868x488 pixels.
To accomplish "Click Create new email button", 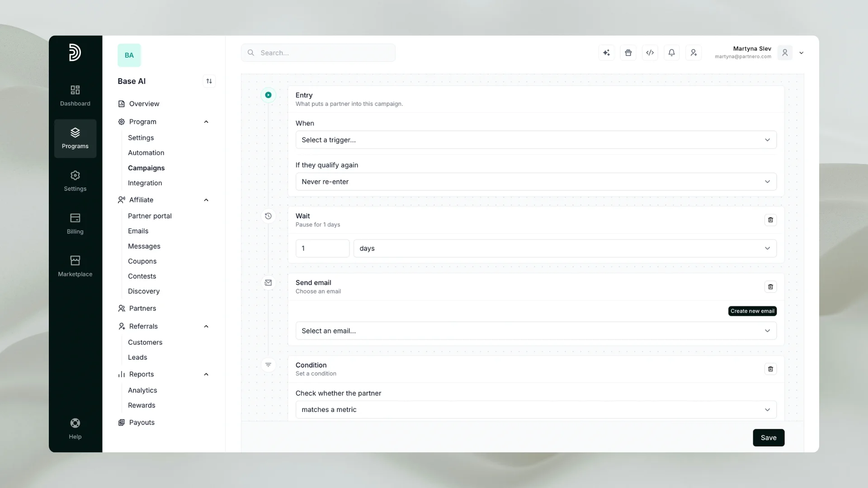I will click(752, 311).
